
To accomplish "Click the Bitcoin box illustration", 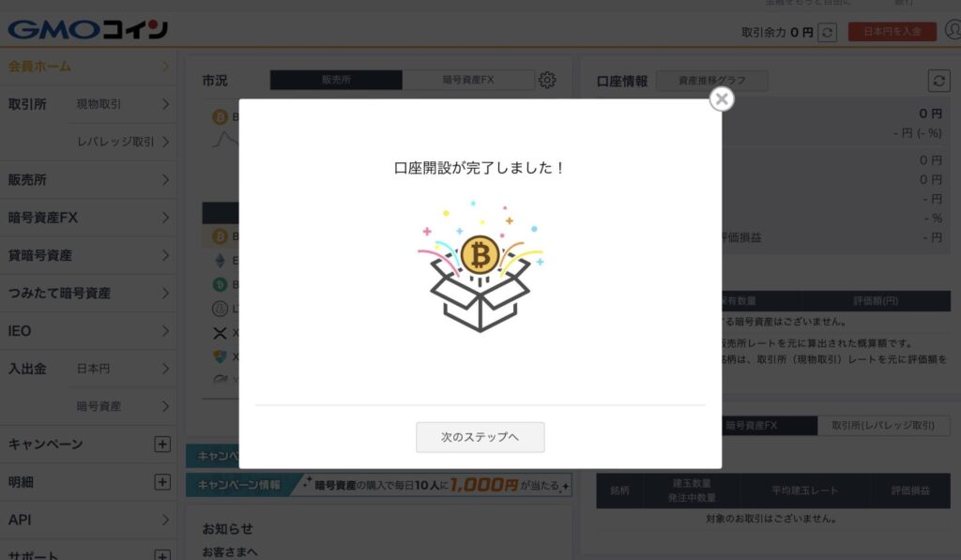I will (x=480, y=267).
